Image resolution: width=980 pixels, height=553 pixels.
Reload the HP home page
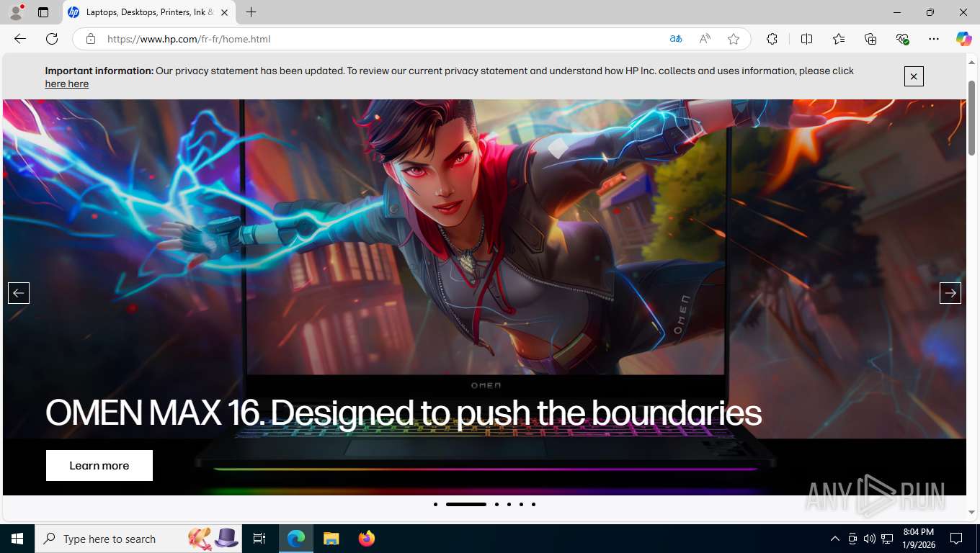point(52,39)
